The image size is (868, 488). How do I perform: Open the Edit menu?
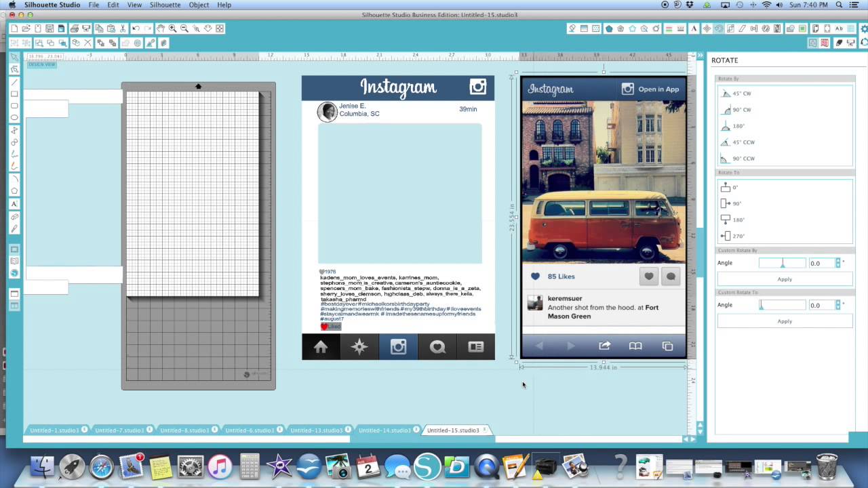click(x=113, y=5)
